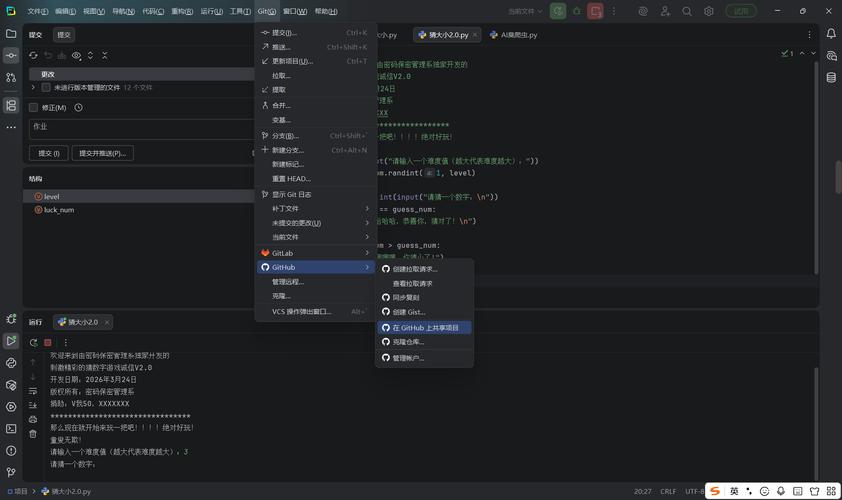The image size is (842, 500).
Task: Check the 未进行版本管理的文件 checkbox
Action: [x=46, y=88]
